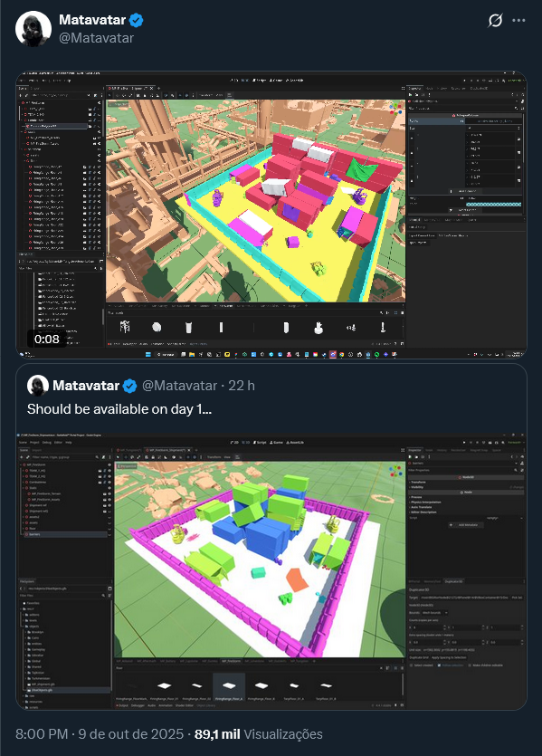Viewport: 542px width, 756px height.
Task: Open the Output tab in bottom panel
Action: 121,705
